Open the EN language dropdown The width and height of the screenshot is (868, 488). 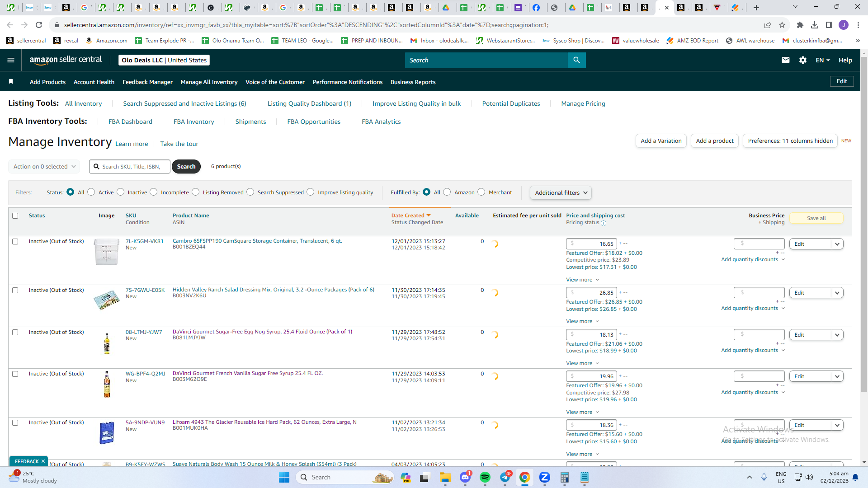[823, 60]
